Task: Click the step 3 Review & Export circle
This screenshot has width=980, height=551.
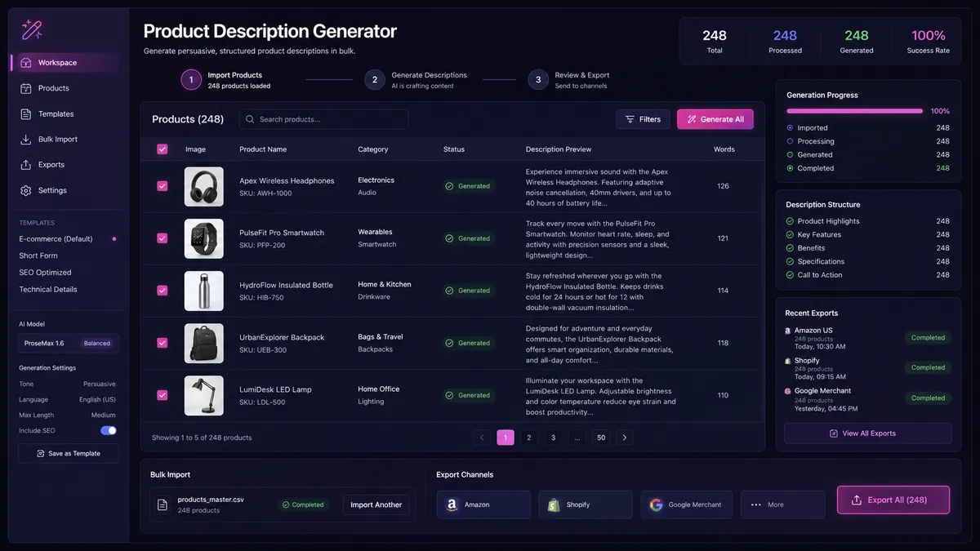Action: tap(538, 79)
